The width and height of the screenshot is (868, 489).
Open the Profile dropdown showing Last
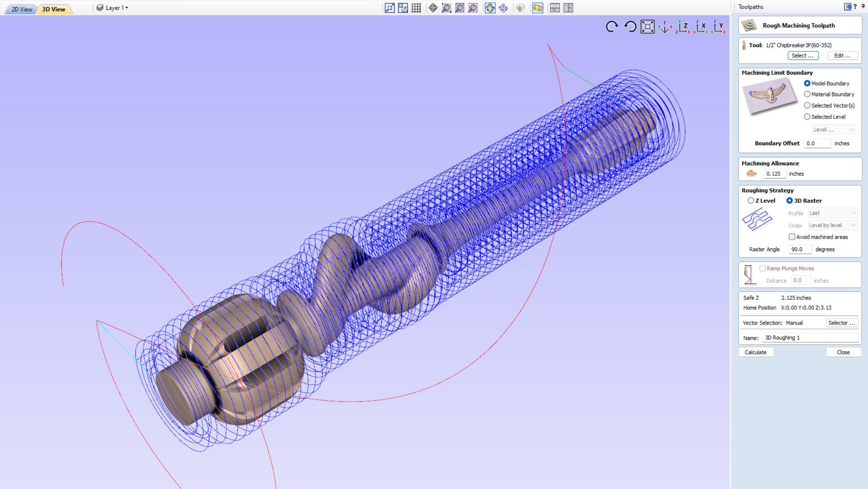tap(832, 213)
